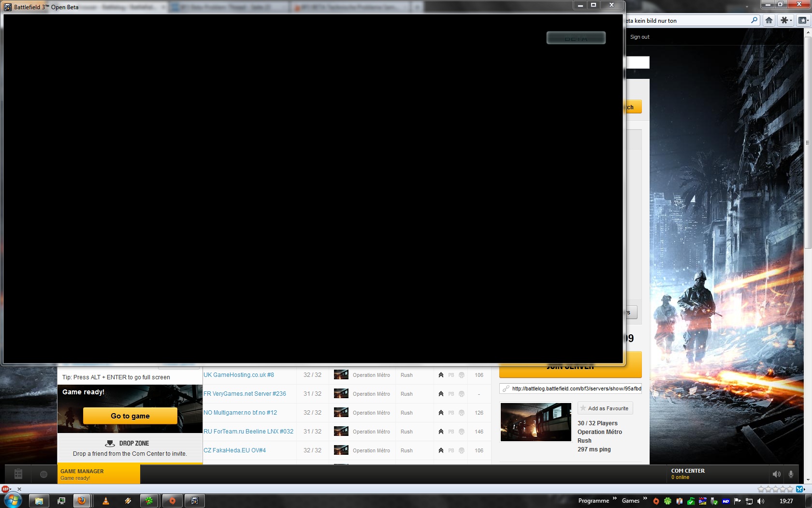Mute sound with Com Center speaker icon
The width and height of the screenshot is (812, 508).
776,474
